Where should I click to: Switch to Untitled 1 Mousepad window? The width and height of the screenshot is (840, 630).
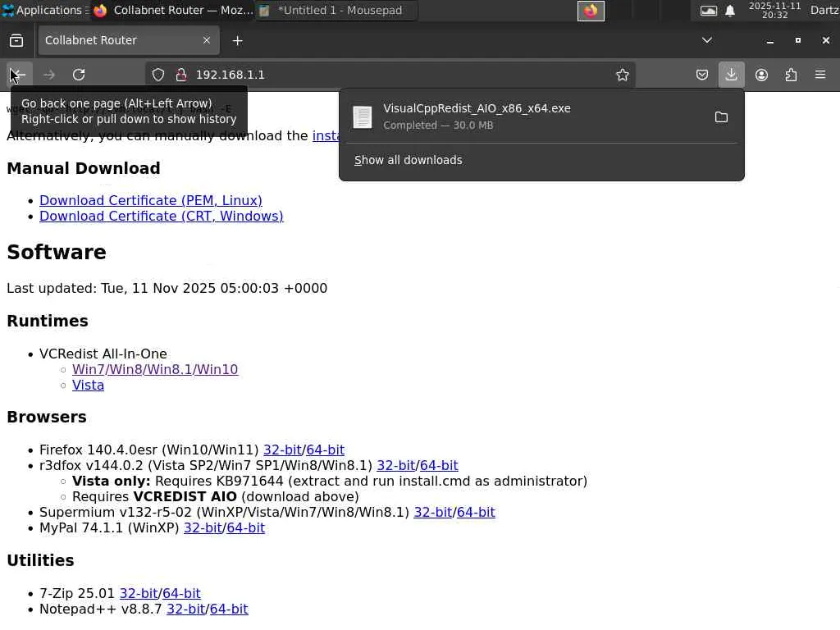click(336, 10)
